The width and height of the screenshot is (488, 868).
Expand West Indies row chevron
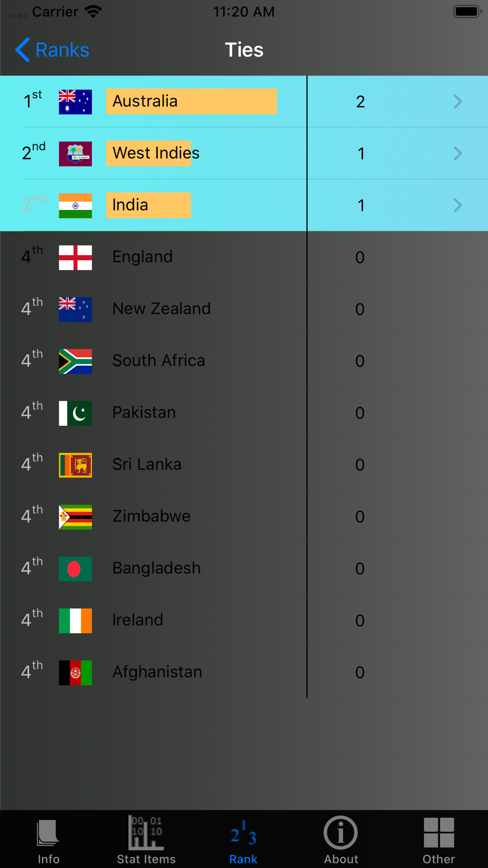pos(457,153)
